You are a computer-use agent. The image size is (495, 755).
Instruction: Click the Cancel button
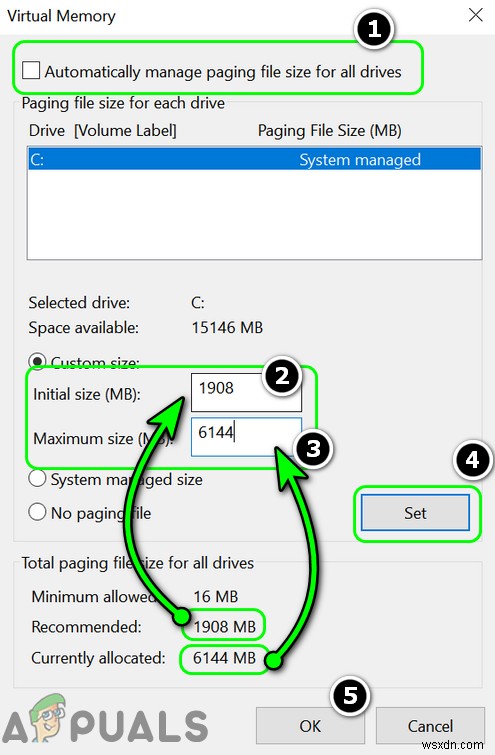[x=430, y=726]
